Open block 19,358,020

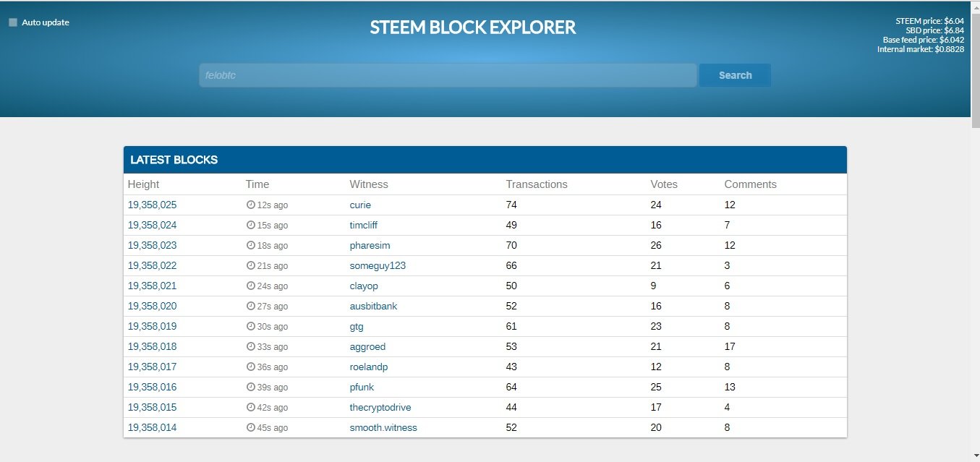(x=152, y=306)
